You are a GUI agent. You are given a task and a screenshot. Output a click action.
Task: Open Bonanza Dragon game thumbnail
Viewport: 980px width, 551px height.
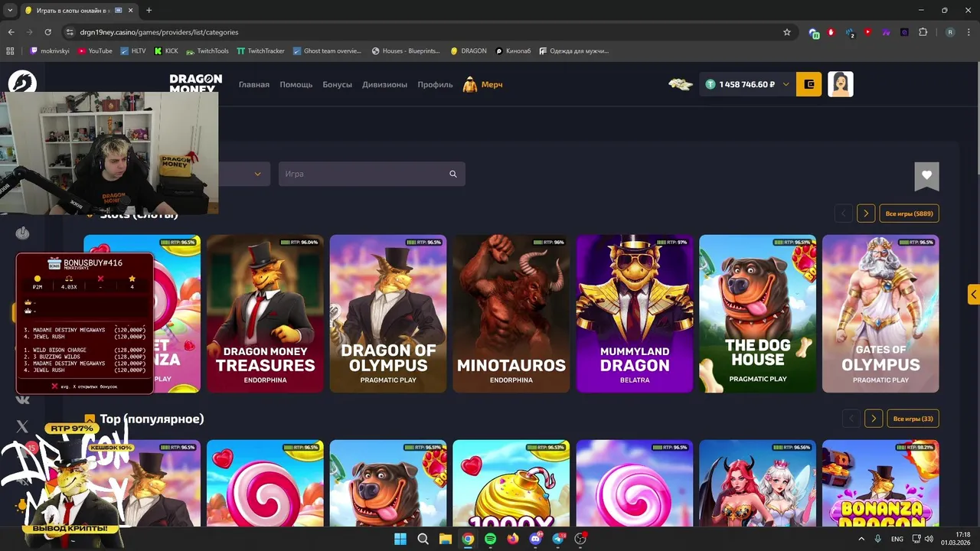[x=880, y=484]
